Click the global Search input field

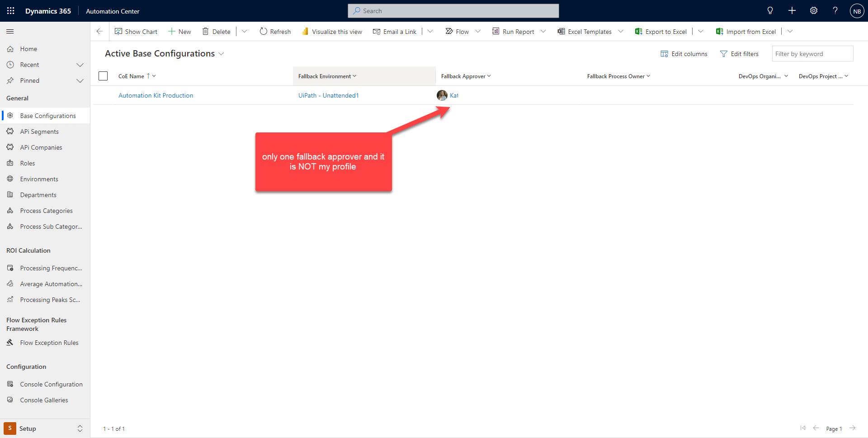(x=453, y=10)
